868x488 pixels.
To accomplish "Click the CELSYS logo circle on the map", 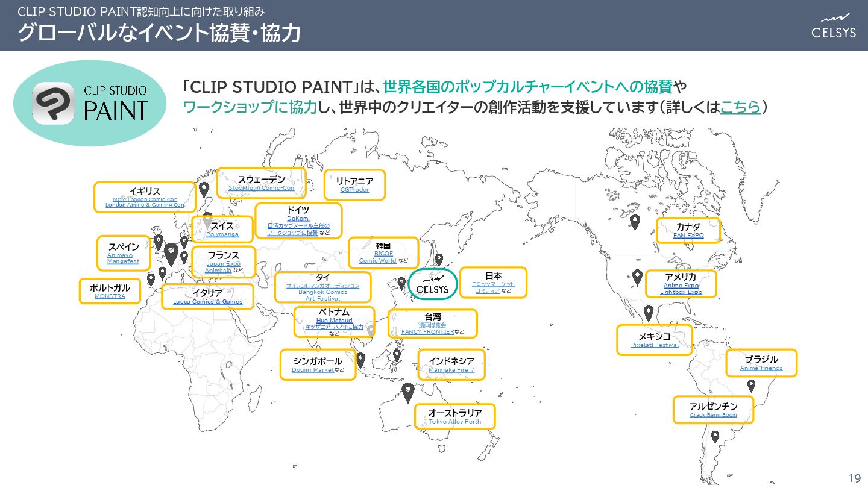I will click(433, 284).
